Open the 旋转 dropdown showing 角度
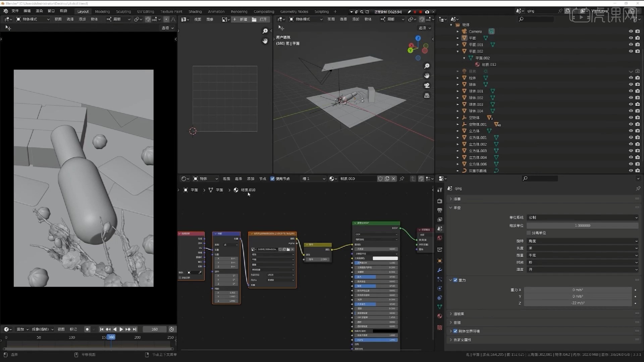Screen dimensions: 644x362 coord(583,241)
